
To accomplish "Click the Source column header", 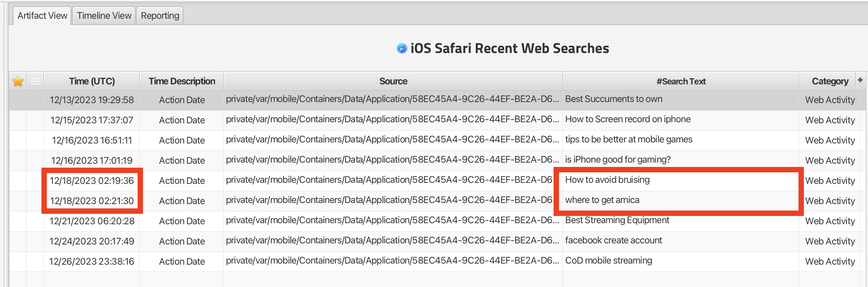I will point(393,81).
